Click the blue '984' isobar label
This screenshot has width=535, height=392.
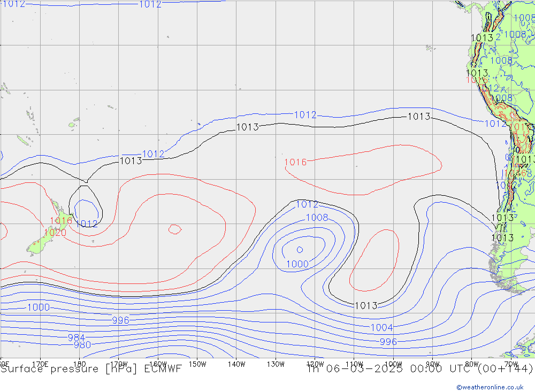[x=77, y=338]
